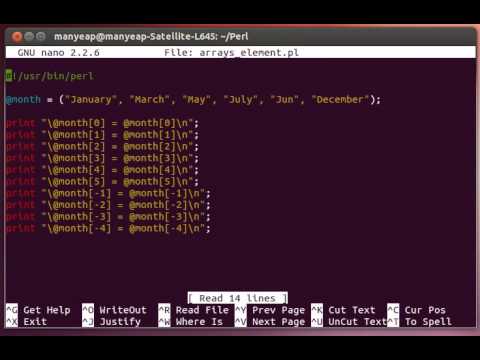Click the ^T To Spell shortcut
This screenshot has width=480, height=360.
[420, 322]
